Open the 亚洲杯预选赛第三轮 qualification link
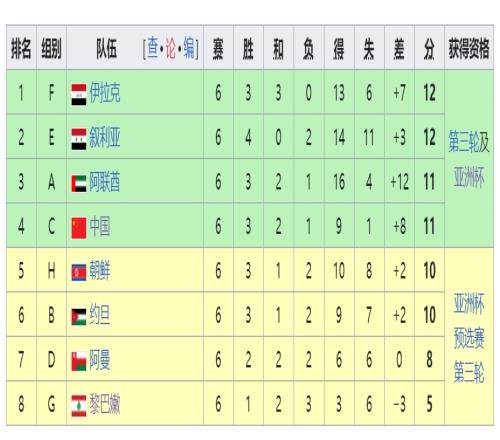This screenshot has height=440, width=500. pyautogui.click(x=469, y=338)
